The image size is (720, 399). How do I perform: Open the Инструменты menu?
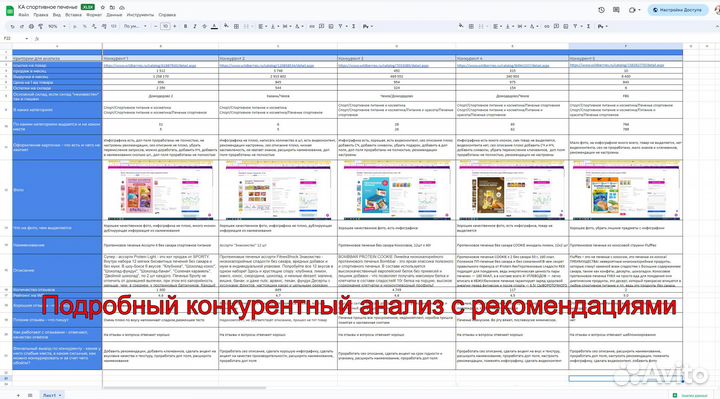pyautogui.click(x=141, y=15)
